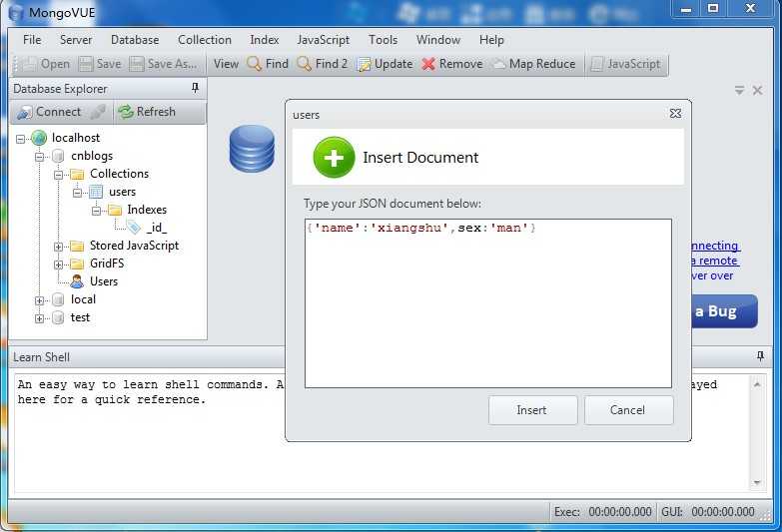782x532 pixels.
Task: Click the GridFS folder icon
Action: coord(77,264)
